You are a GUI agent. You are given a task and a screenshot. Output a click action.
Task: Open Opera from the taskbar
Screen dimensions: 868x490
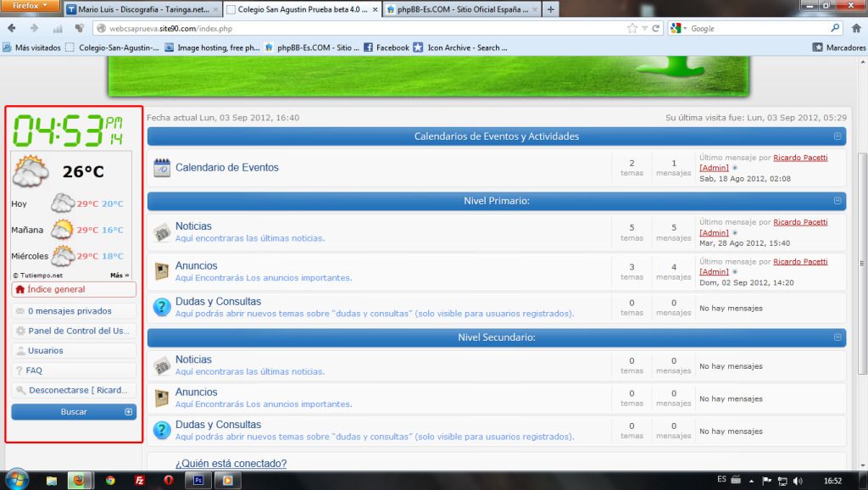(x=169, y=480)
